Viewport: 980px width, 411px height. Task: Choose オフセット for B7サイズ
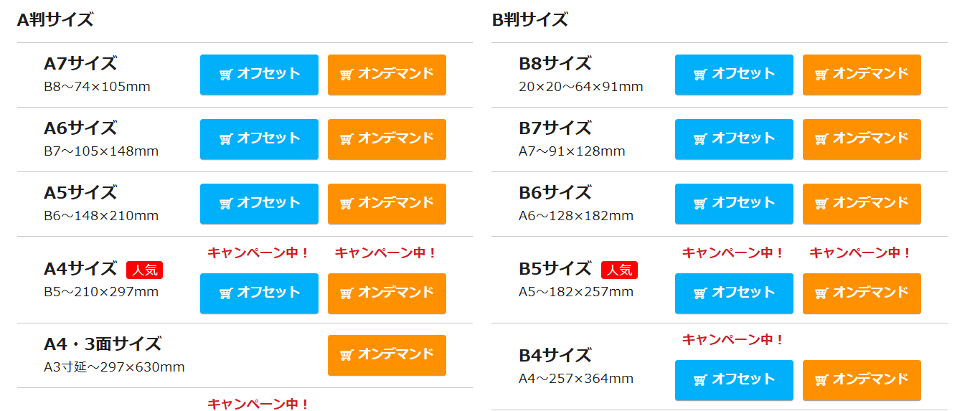click(x=734, y=139)
